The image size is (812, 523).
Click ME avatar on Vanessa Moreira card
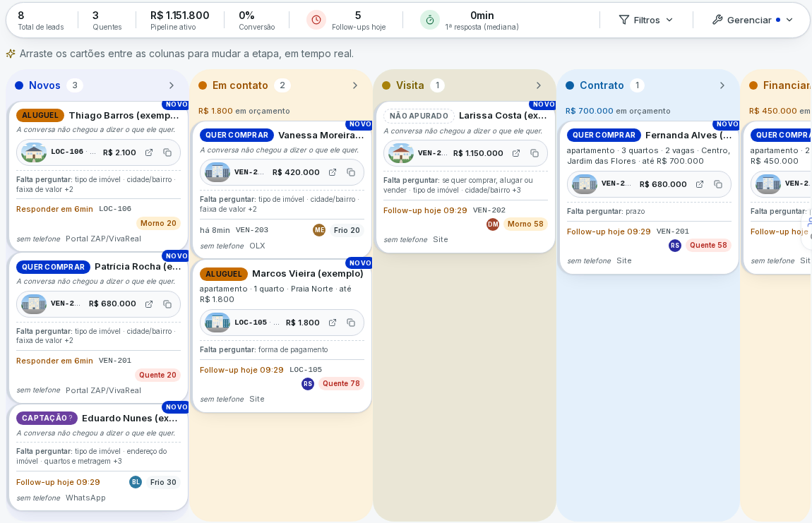[320, 230]
